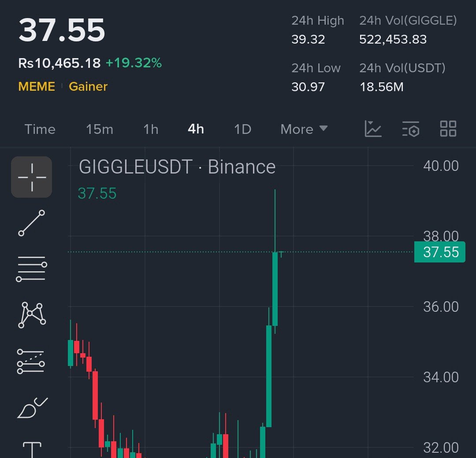This screenshot has height=458, width=476.
Task: Tap the 24h High value 39.32
Action: click(308, 40)
